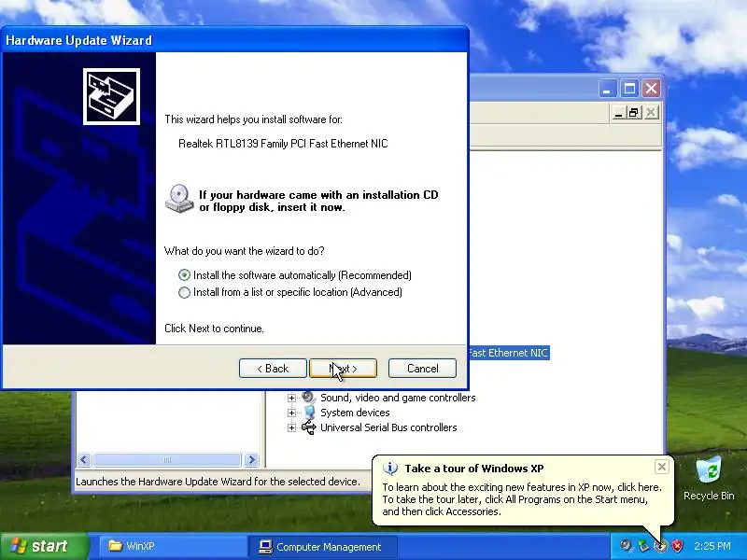Image resolution: width=747 pixels, height=560 pixels.
Task: Open the Start menu
Action: 44,546
